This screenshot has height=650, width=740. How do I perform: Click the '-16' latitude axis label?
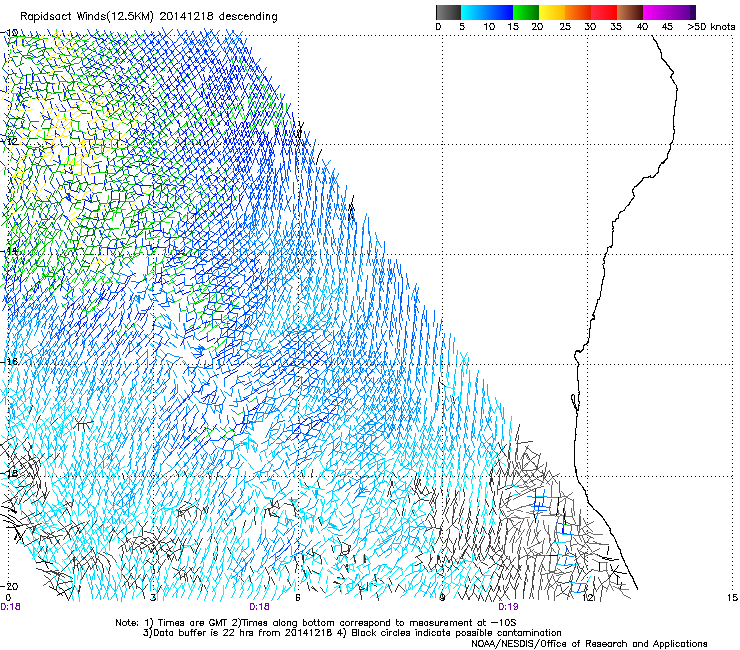pyautogui.click(x=10, y=362)
